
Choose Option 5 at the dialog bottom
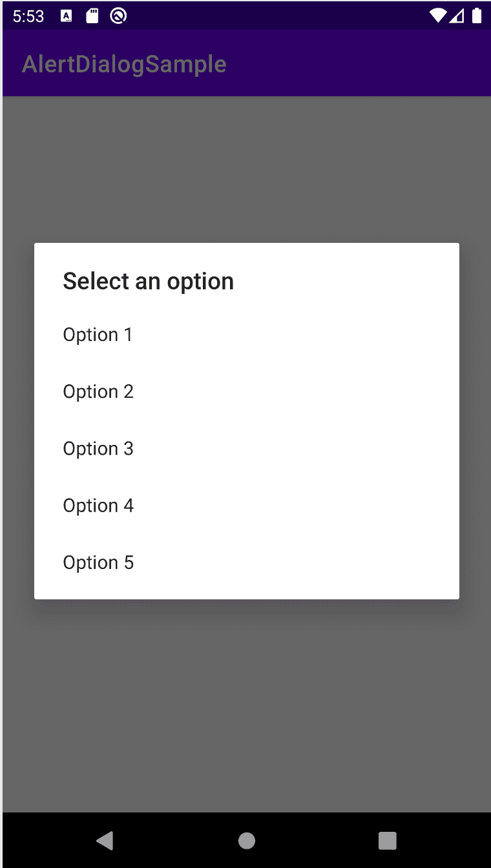click(247, 562)
